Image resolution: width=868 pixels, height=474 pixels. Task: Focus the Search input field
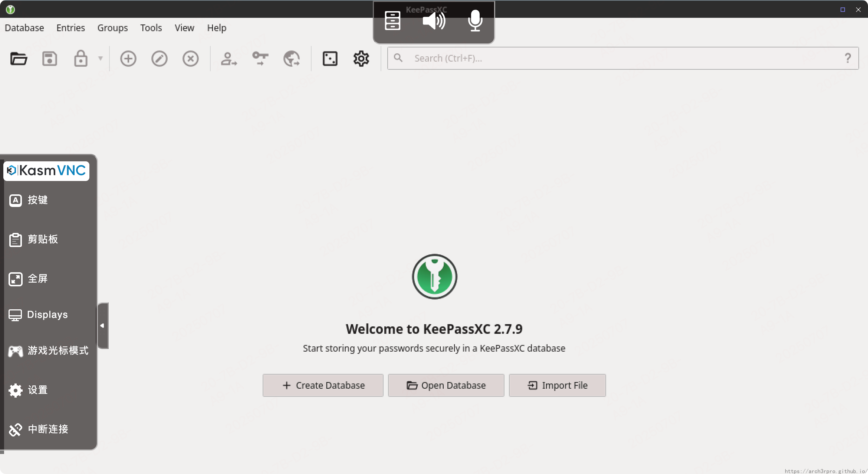click(623, 58)
